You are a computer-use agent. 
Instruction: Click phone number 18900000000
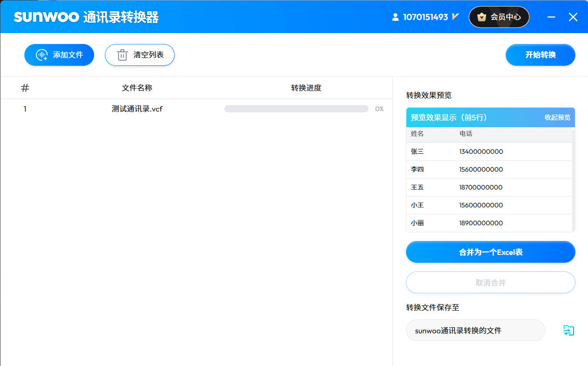click(481, 223)
